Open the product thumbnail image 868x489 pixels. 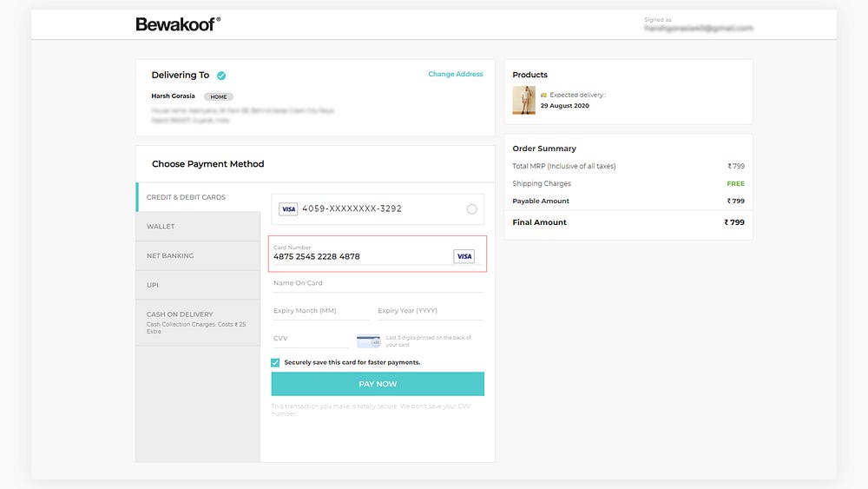coord(523,100)
